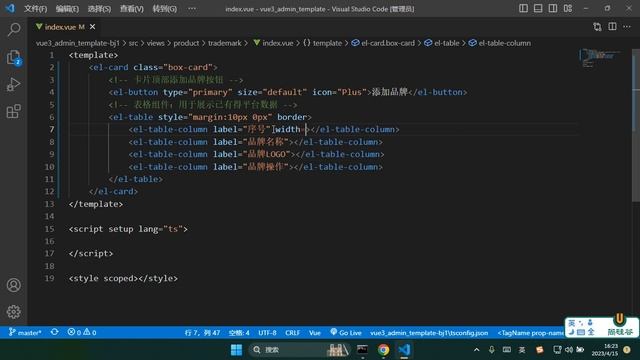Open the Manage gear icon
The image size is (640, 360).
click(x=13, y=312)
